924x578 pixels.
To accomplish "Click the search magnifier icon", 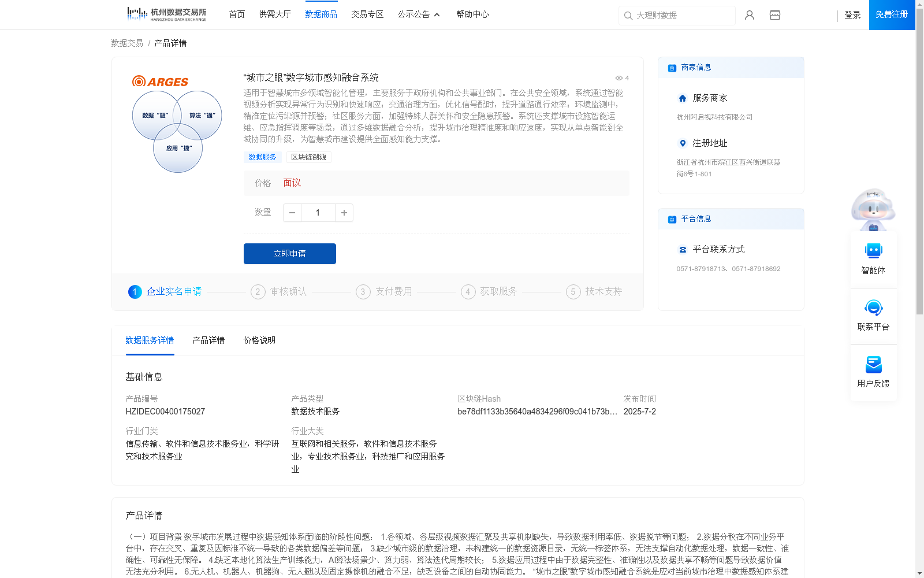I will [628, 16].
